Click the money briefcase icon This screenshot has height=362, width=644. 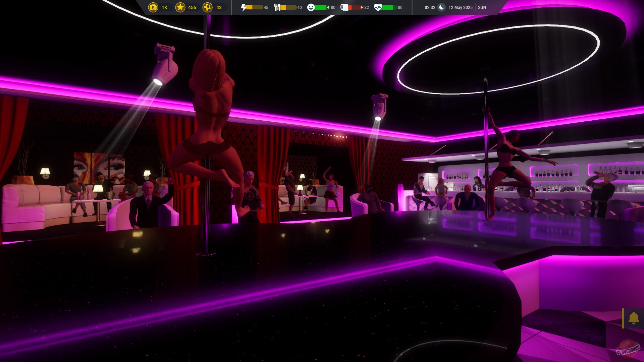click(x=153, y=7)
